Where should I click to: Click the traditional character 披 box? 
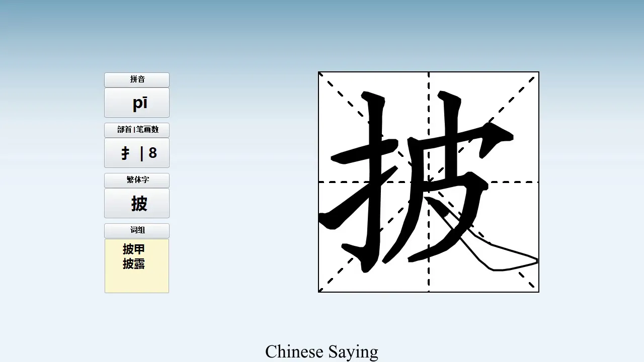click(137, 203)
